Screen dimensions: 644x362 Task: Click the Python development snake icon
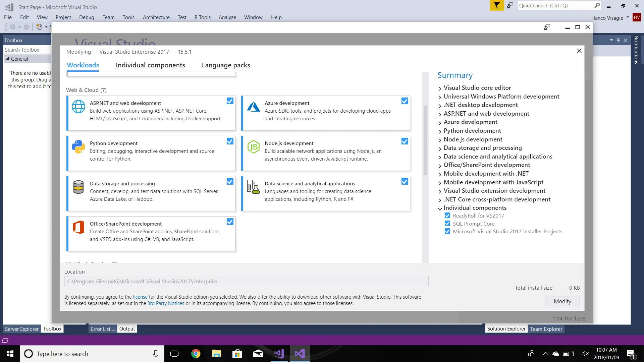pyautogui.click(x=78, y=147)
